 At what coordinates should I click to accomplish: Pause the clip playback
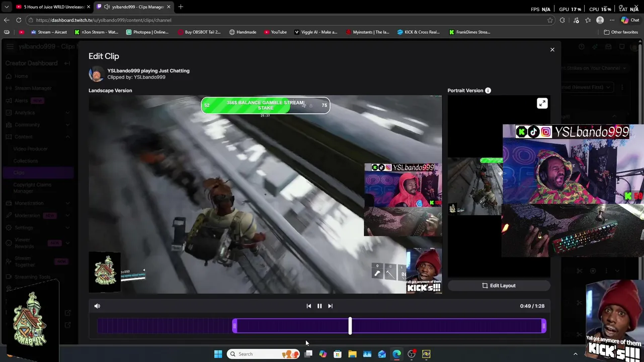coord(319,306)
